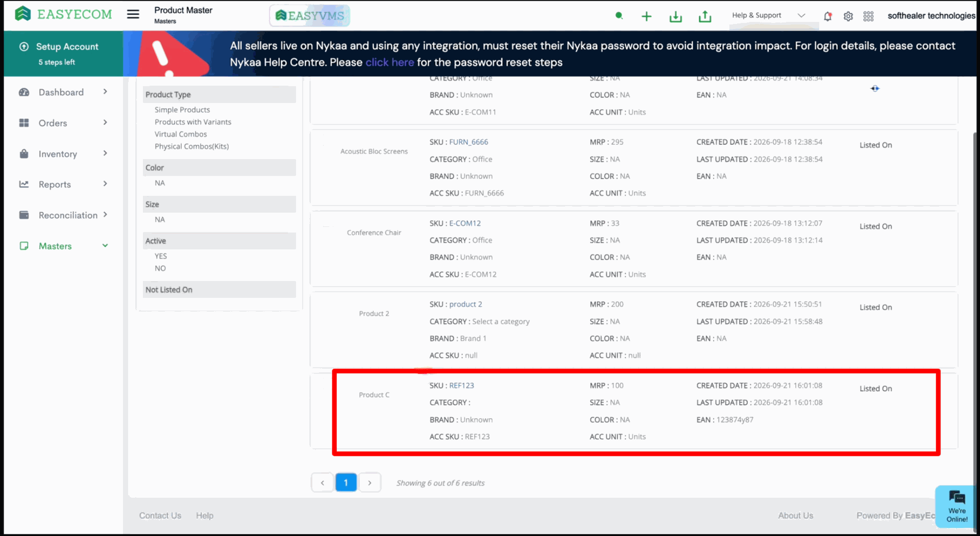Expand the Dashboard menu chevron
The image size is (980, 536).
[x=105, y=92]
